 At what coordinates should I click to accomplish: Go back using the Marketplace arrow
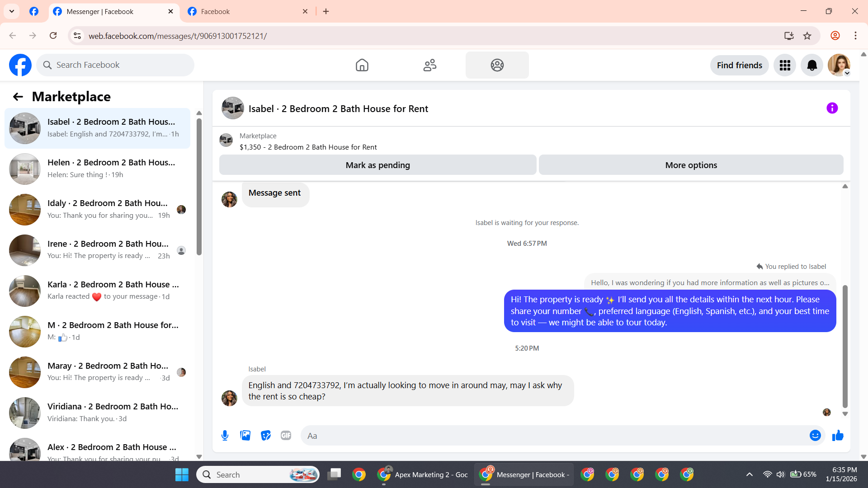(x=18, y=97)
